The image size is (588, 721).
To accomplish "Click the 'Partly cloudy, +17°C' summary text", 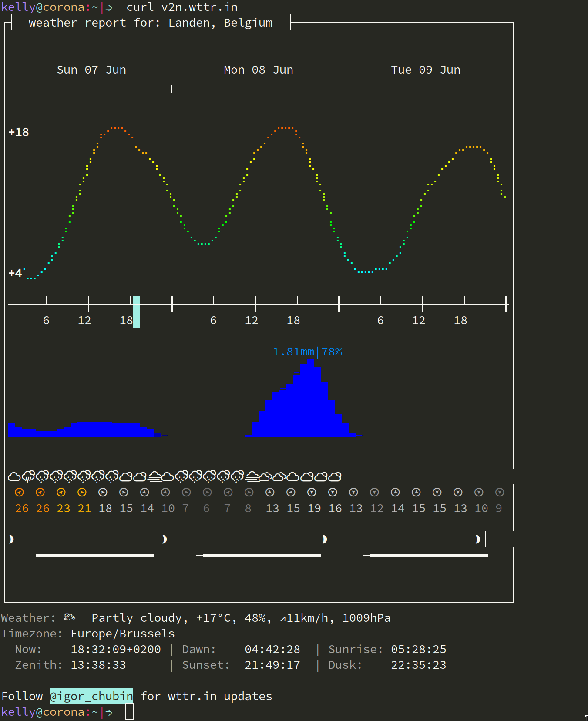I will click(164, 618).
